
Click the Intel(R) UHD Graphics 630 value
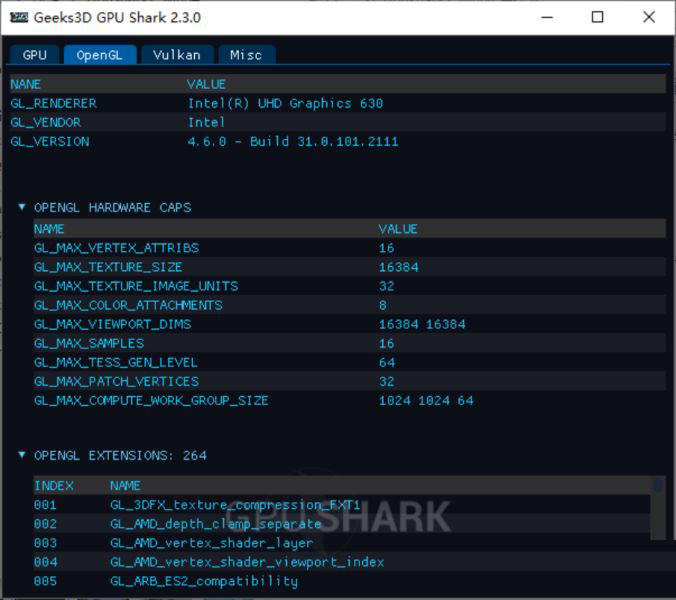[x=285, y=103]
